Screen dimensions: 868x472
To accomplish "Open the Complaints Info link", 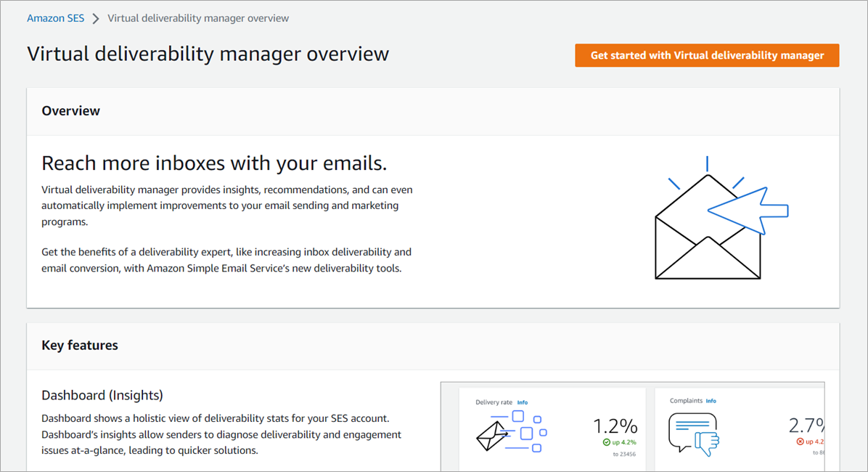I will pos(711,401).
